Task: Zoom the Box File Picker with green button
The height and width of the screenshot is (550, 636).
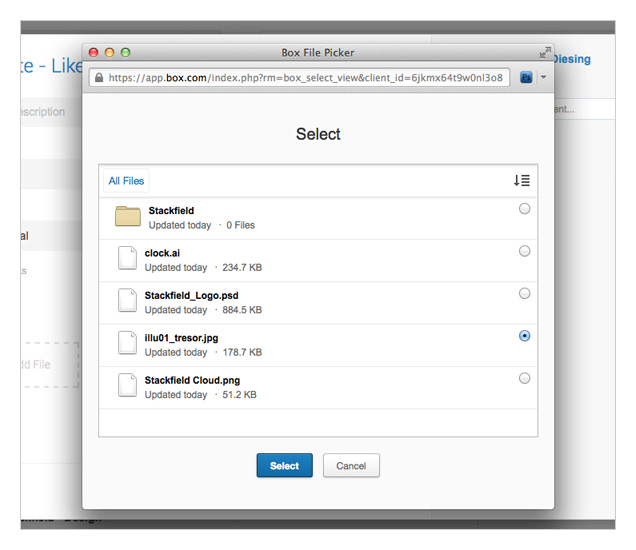Action: pyautogui.click(x=126, y=52)
